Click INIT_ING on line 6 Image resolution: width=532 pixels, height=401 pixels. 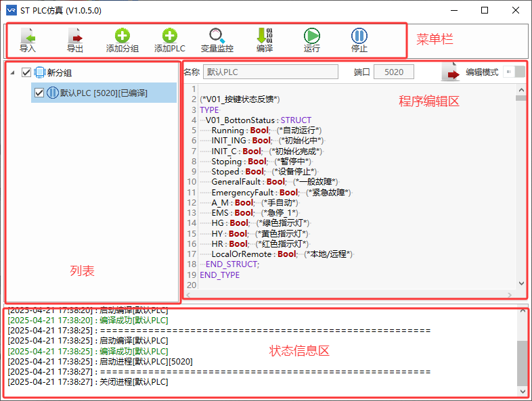229,141
